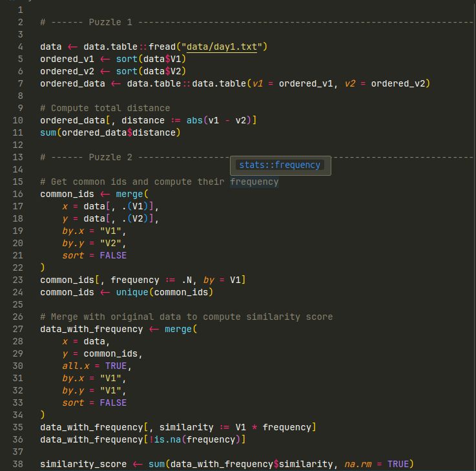Click closing parenthesis on line 22
476x471 pixels.
pos(43,267)
